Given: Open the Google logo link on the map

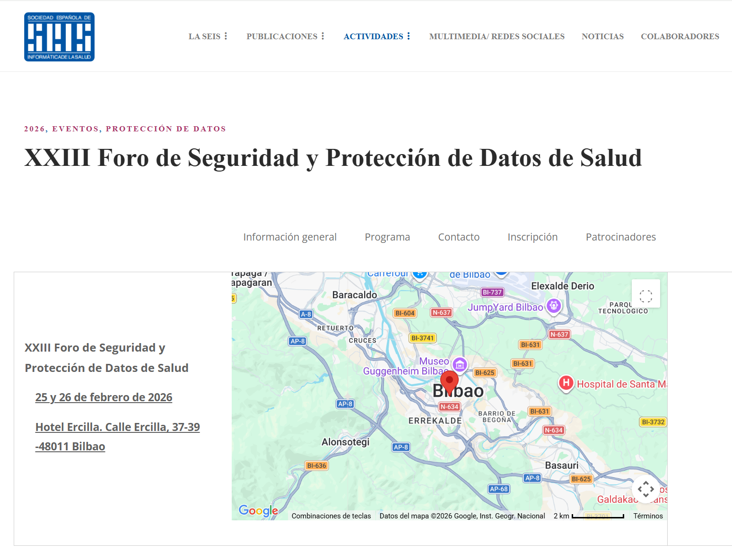Looking at the screenshot, I should click(258, 510).
